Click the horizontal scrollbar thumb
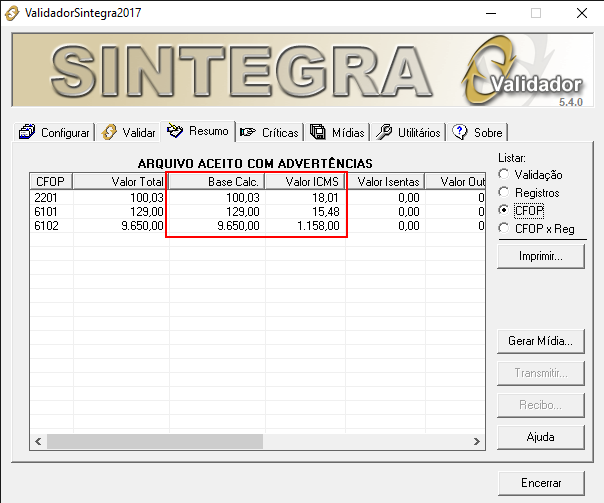The height and width of the screenshot is (503, 604). pos(155,441)
